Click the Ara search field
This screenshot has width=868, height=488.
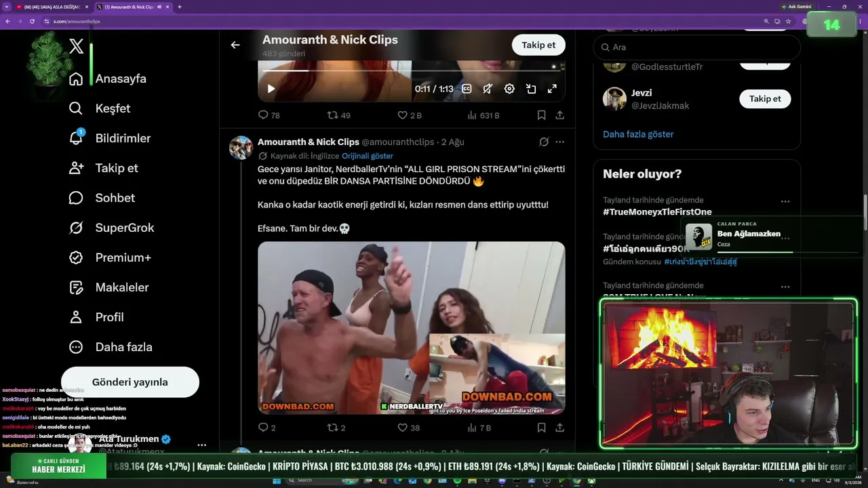tap(697, 47)
